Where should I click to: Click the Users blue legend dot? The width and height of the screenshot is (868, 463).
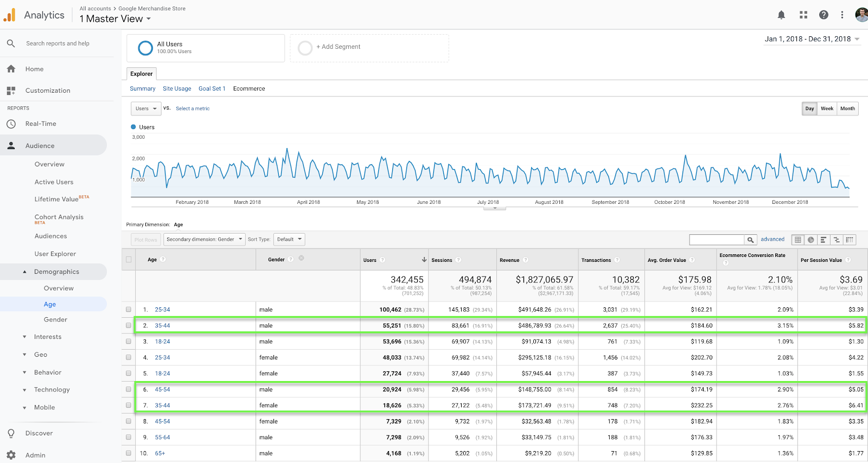pos(133,127)
